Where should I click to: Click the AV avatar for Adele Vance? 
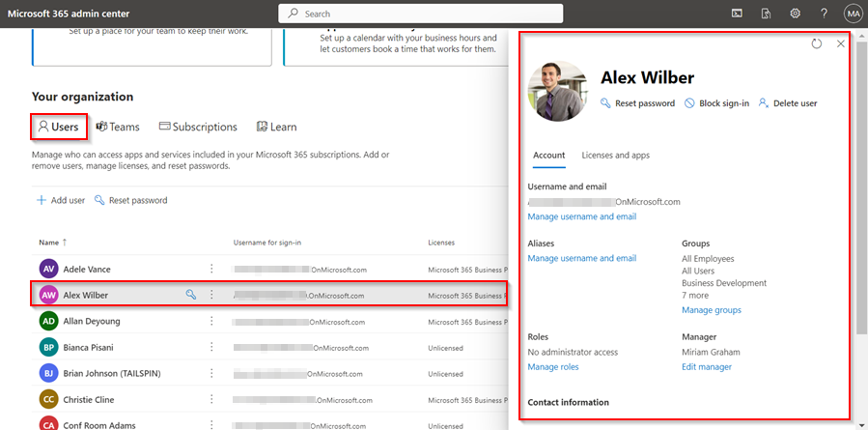pyautogui.click(x=48, y=270)
